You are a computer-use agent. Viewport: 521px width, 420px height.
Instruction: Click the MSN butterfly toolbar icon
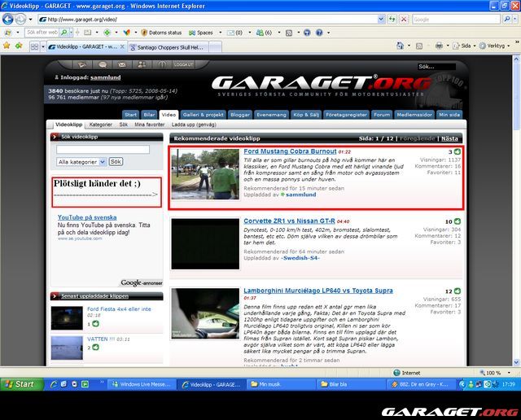point(127,33)
